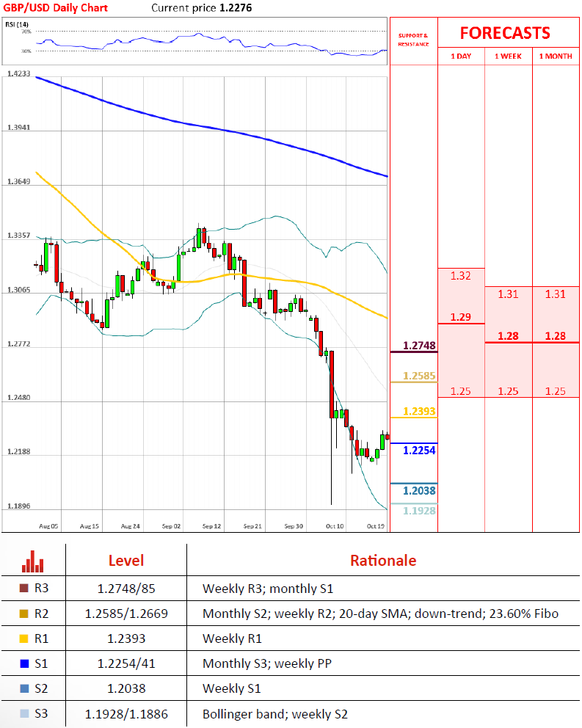
Task: Click the 1.28 value in 1 WEEK forecast
Action: (508, 336)
